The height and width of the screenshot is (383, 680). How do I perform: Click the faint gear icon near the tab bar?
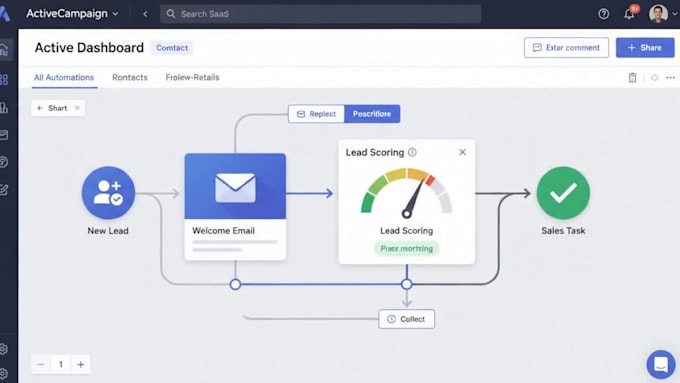click(654, 78)
